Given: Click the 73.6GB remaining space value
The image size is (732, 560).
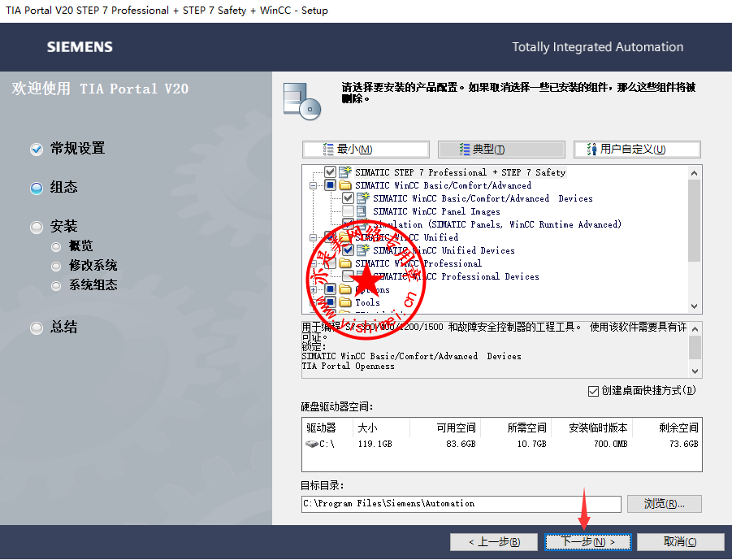Looking at the screenshot, I should (684, 444).
